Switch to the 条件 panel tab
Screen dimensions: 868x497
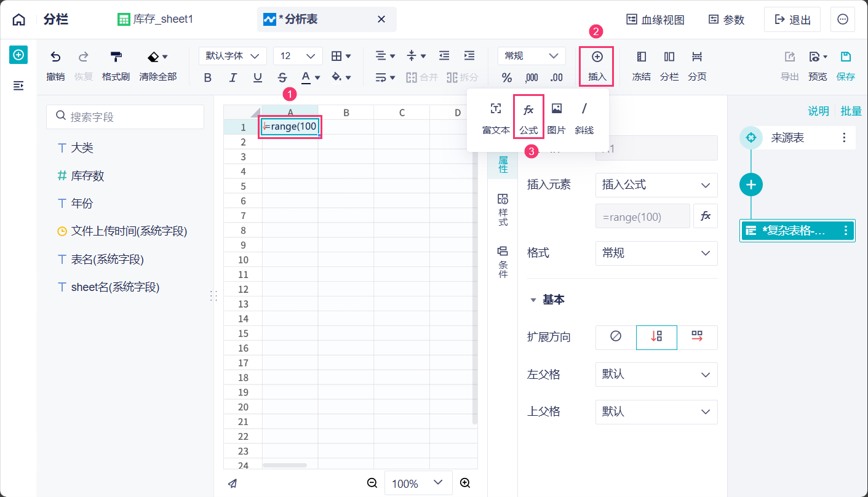(503, 261)
